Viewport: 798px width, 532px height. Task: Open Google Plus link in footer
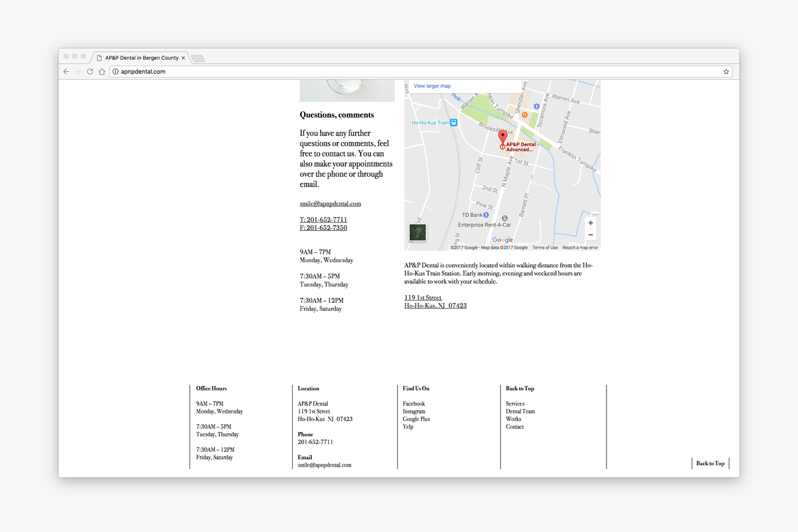pyautogui.click(x=416, y=419)
